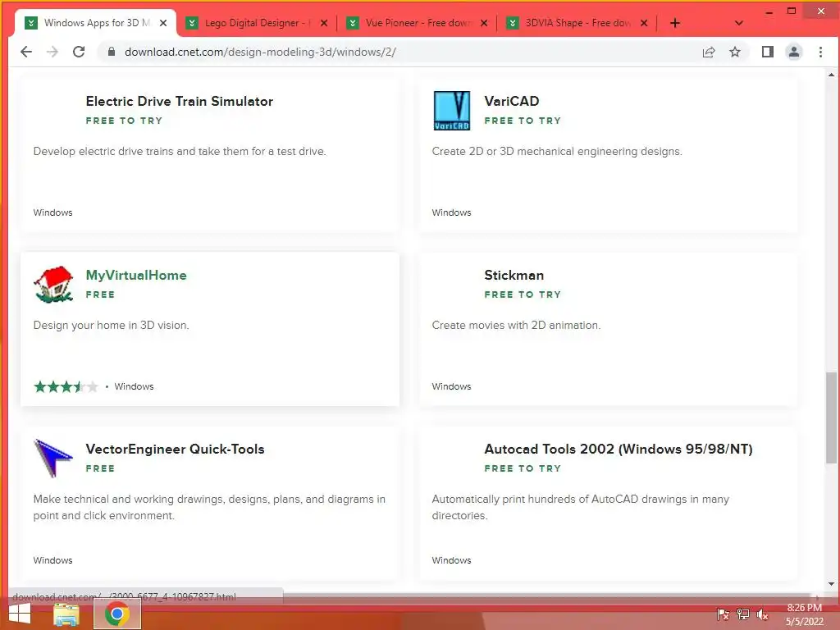Open the MyVirtualHome listing title

tap(136, 276)
